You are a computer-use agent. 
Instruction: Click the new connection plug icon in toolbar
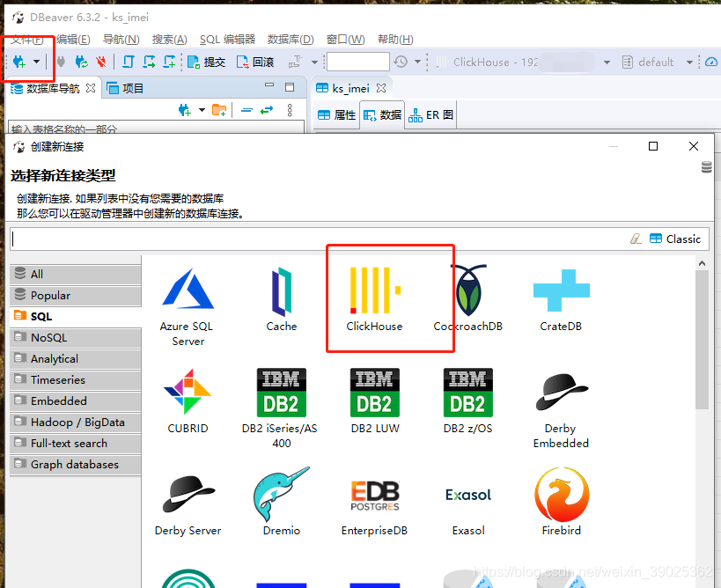point(18,62)
